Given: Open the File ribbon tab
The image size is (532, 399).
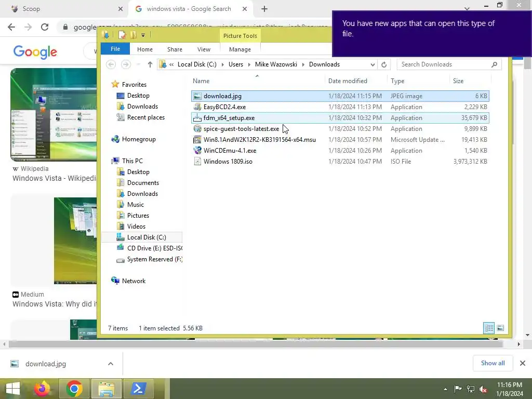Looking at the screenshot, I should tap(115, 49).
